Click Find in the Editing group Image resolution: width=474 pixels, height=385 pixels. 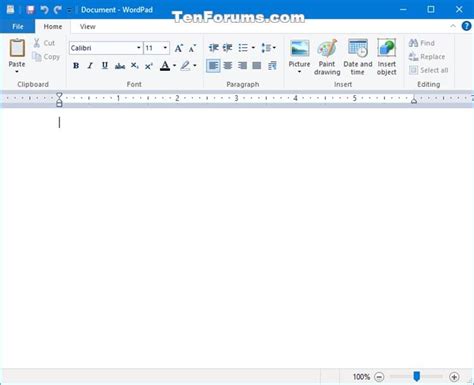point(422,43)
